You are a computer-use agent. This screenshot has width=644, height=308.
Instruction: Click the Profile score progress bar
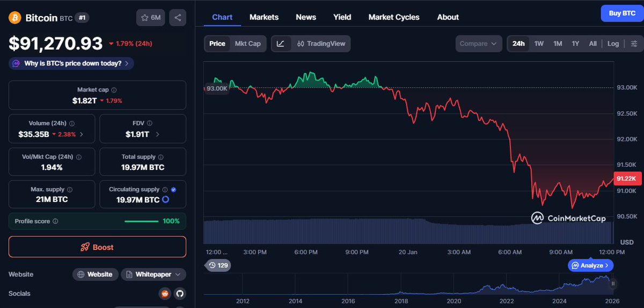(142, 221)
